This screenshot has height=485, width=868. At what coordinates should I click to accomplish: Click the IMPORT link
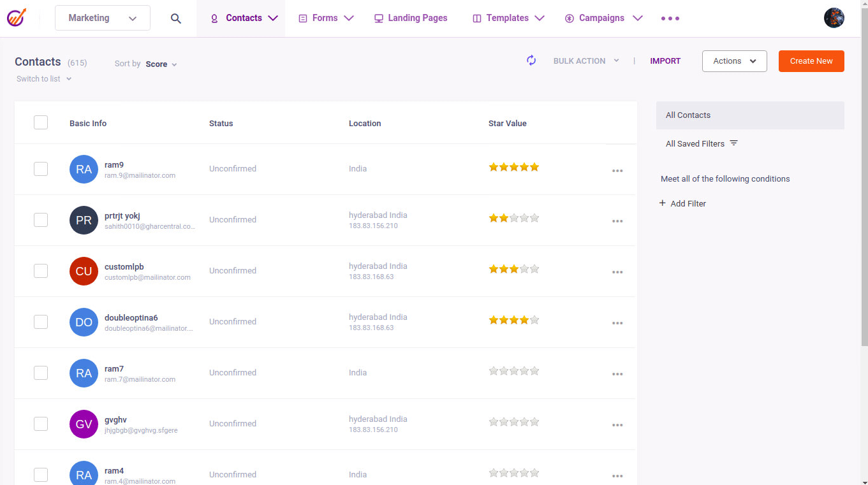click(x=665, y=61)
